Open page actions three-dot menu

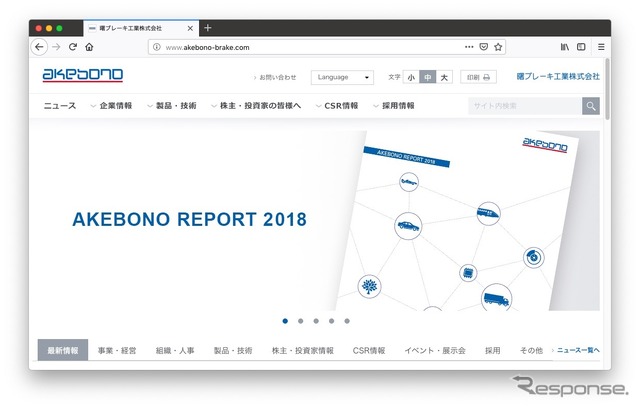469,47
